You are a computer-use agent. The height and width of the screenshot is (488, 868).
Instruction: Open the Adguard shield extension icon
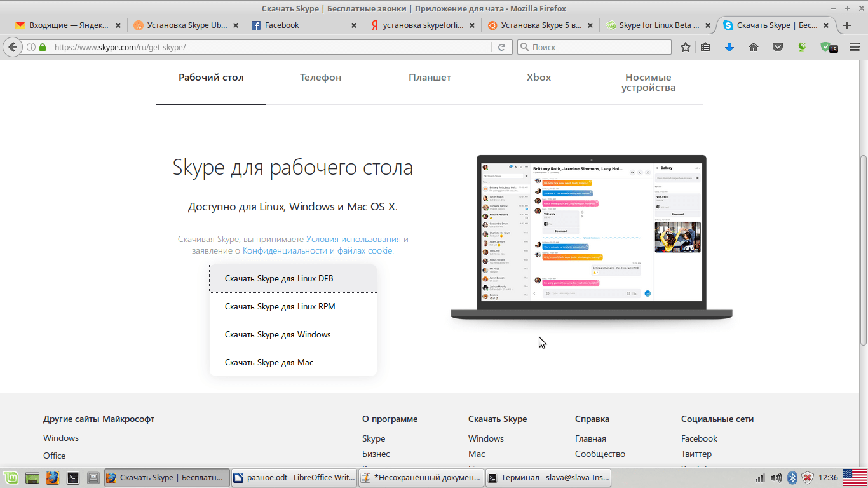[827, 47]
